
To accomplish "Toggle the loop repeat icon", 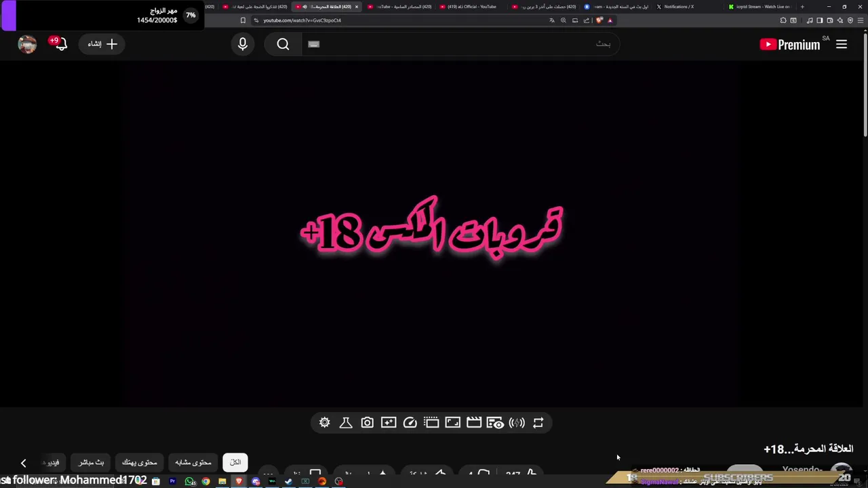I will pos(538,423).
